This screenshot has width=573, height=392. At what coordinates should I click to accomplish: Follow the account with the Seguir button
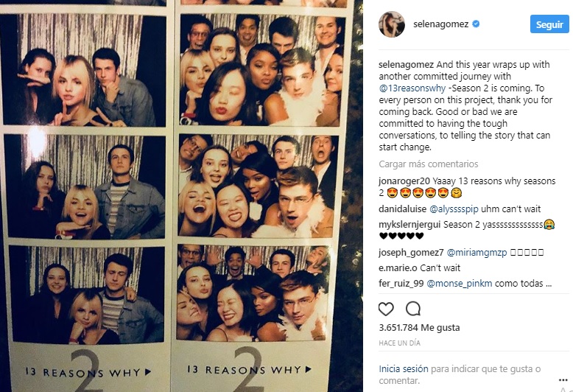(549, 24)
